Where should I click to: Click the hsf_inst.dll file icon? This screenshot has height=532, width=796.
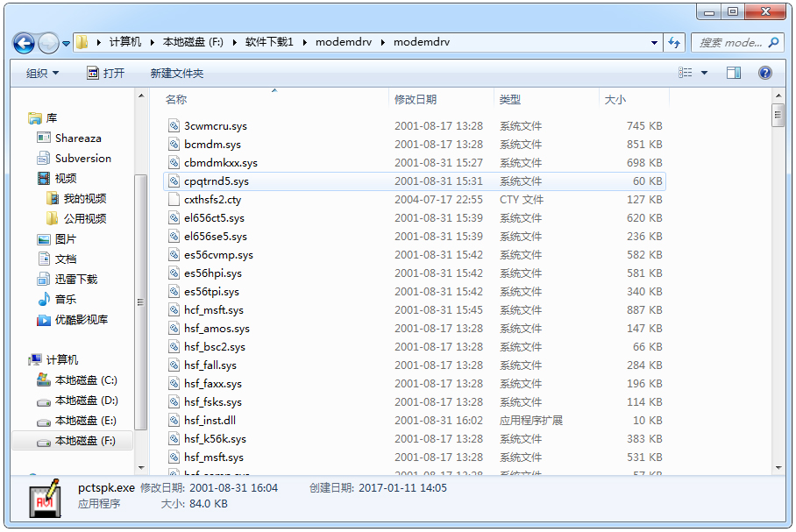click(x=174, y=421)
